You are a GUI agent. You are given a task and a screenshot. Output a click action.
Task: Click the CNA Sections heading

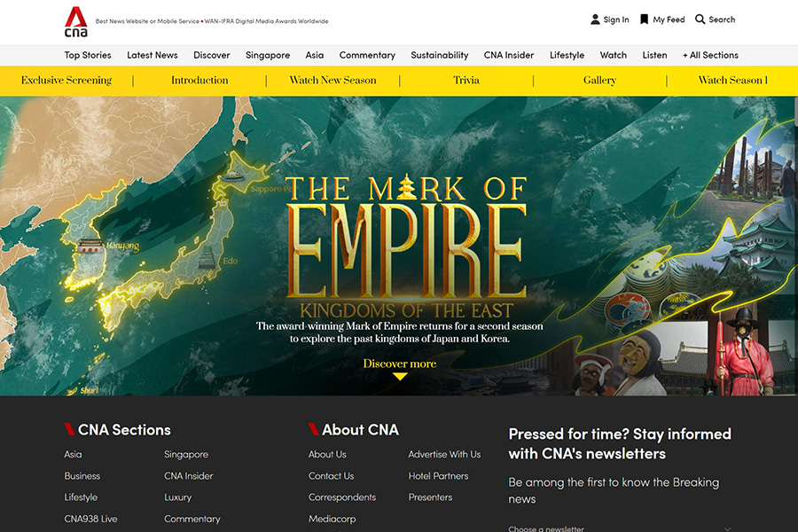point(124,430)
